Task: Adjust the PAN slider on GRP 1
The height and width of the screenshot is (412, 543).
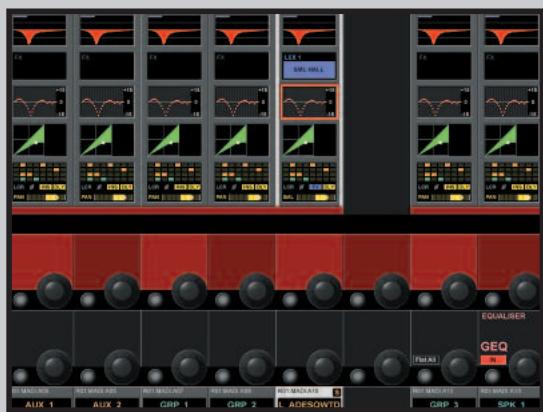Action: (x=181, y=197)
